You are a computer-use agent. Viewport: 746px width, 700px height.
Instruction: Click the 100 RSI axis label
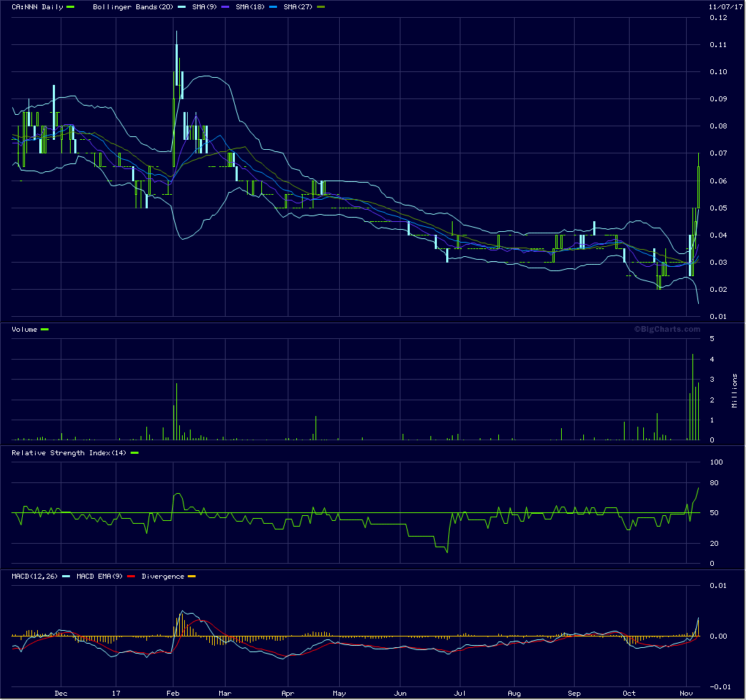coord(716,462)
